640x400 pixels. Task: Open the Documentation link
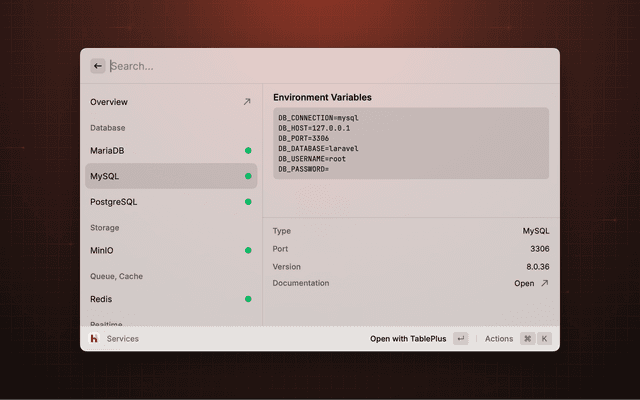click(525, 283)
